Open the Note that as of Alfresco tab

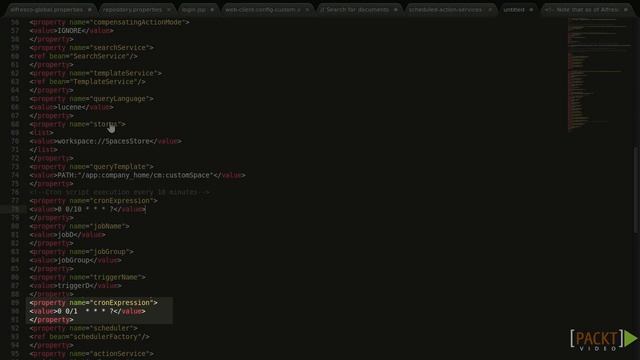point(582,9)
